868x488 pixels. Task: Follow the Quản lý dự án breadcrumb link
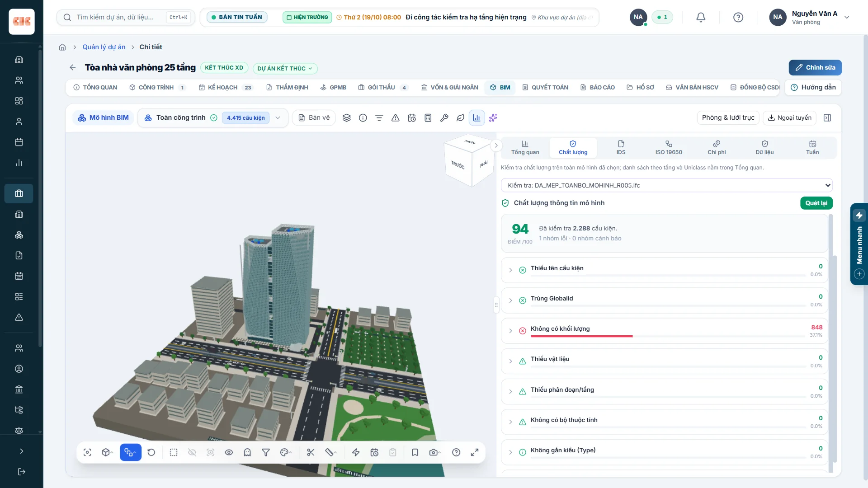coord(104,47)
